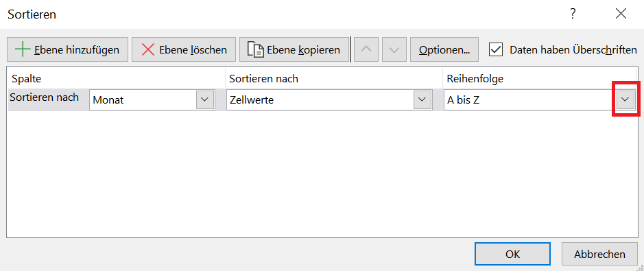Click the Spalte column header
Viewport: 644px width, 271px height.
tap(27, 79)
